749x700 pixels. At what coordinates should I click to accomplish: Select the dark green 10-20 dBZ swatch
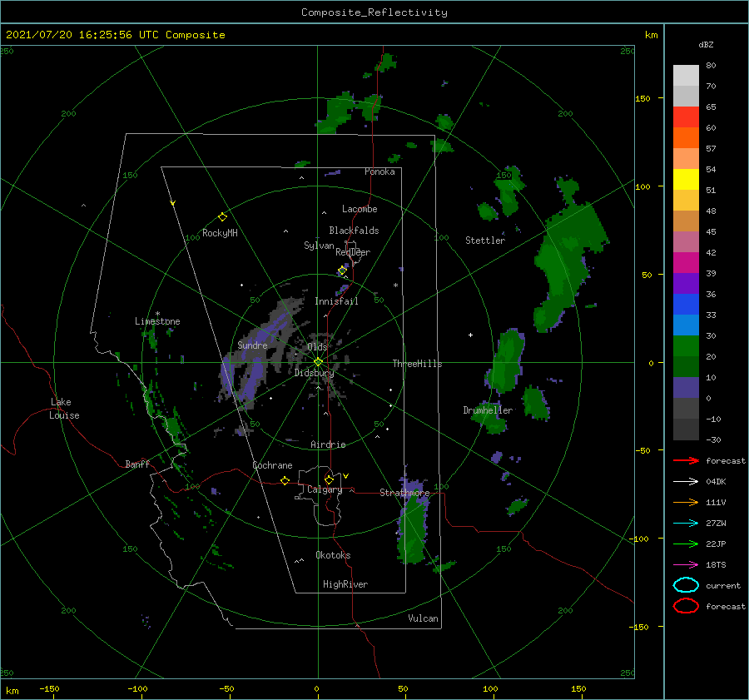(686, 366)
